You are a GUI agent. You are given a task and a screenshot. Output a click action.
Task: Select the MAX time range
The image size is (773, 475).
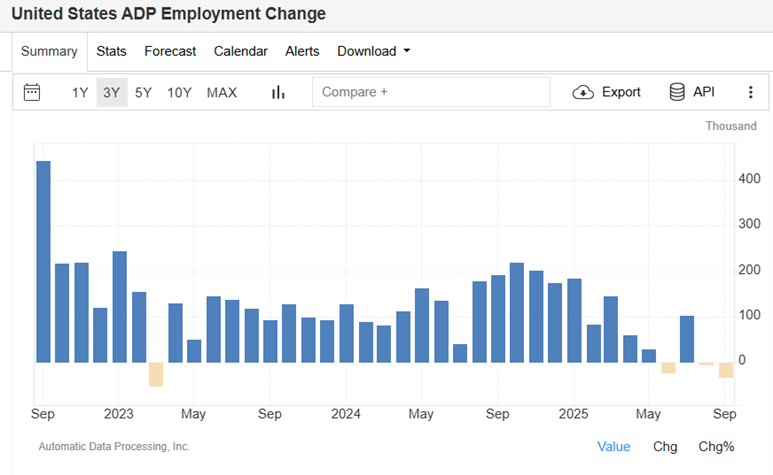222,93
